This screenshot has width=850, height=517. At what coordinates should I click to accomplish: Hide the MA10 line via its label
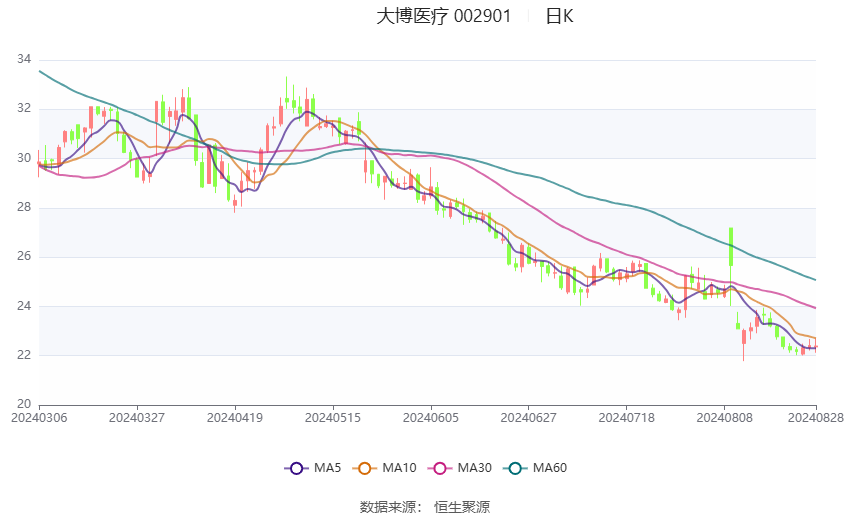400,468
